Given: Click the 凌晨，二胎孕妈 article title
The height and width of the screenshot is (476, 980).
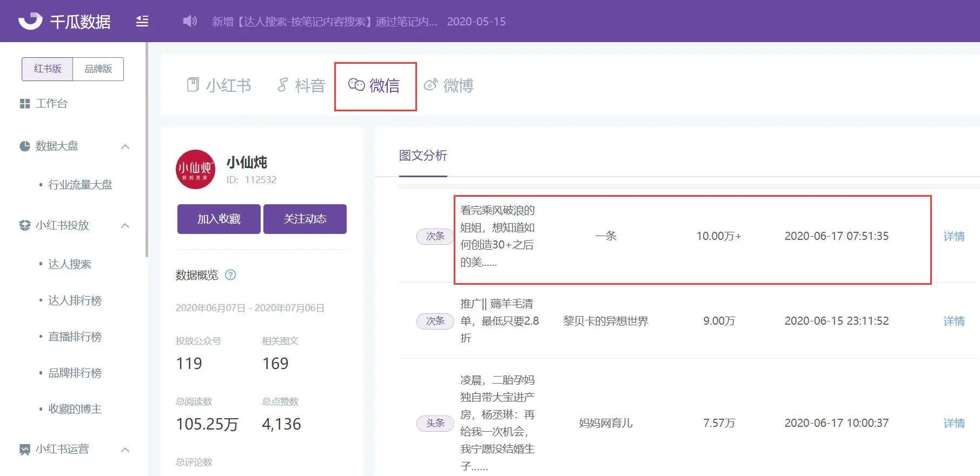Looking at the screenshot, I should coord(497,423).
